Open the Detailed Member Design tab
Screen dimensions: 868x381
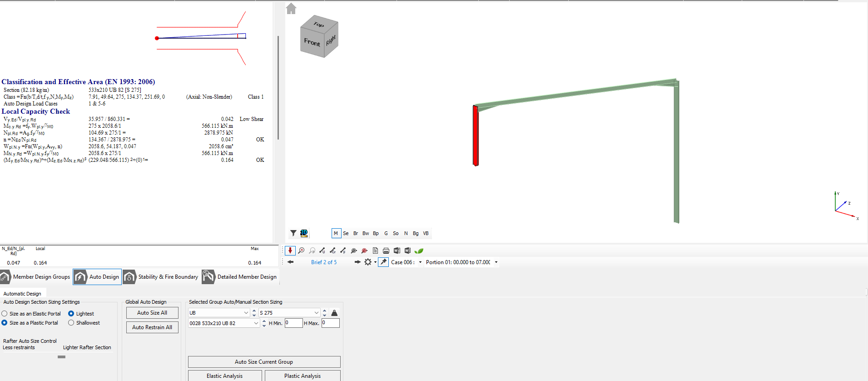click(240, 277)
